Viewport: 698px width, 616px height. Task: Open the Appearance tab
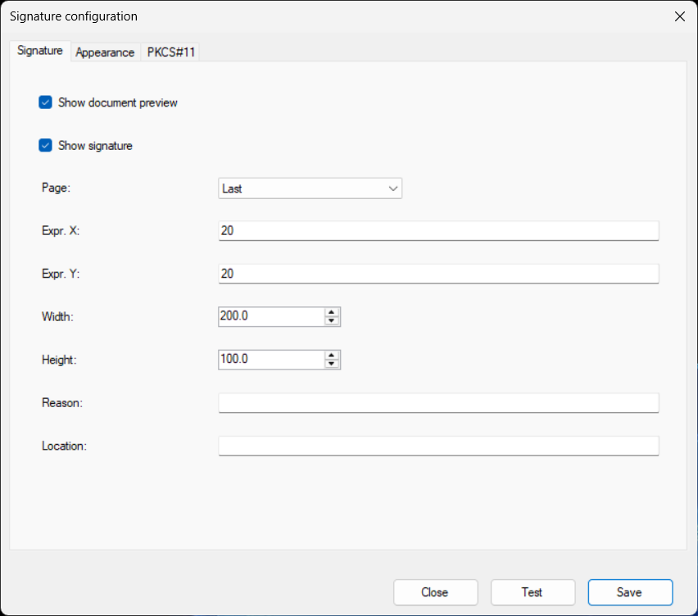click(x=105, y=52)
